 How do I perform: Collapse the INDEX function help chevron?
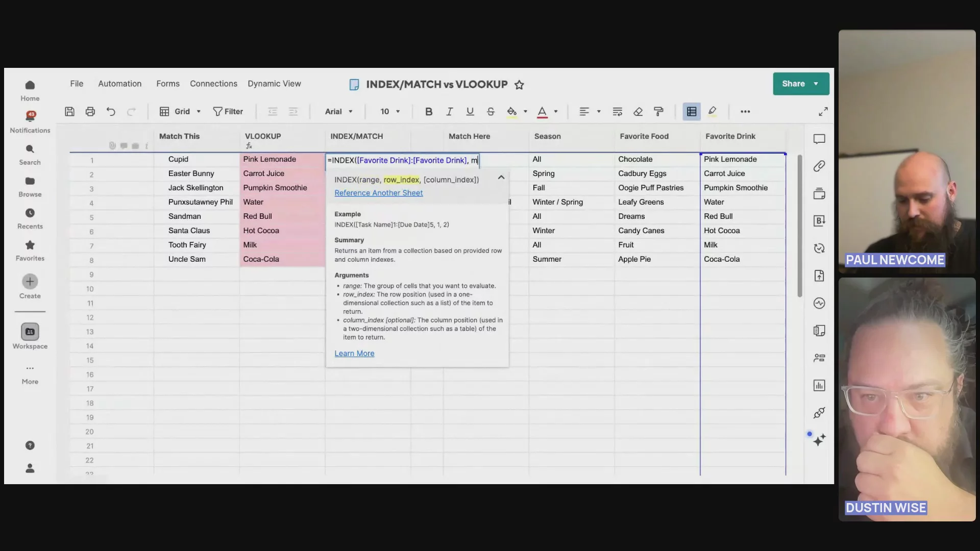click(x=501, y=178)
